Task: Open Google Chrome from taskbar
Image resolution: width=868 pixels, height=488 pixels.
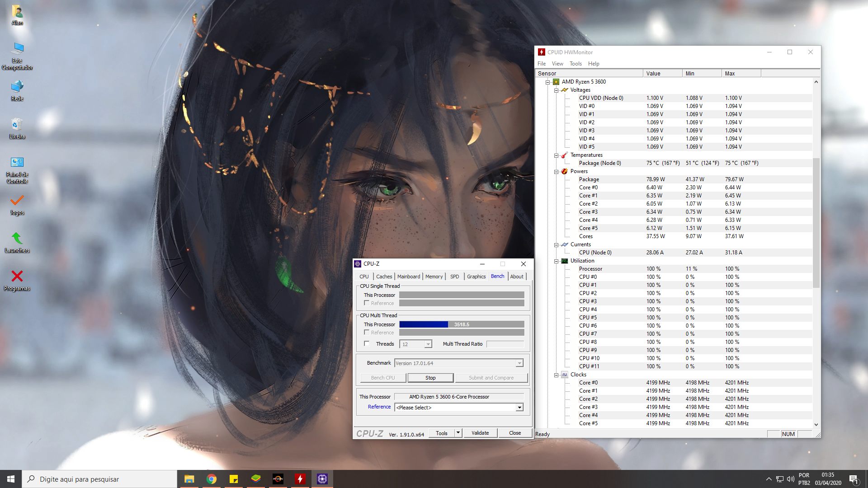Action: (211, 479)
